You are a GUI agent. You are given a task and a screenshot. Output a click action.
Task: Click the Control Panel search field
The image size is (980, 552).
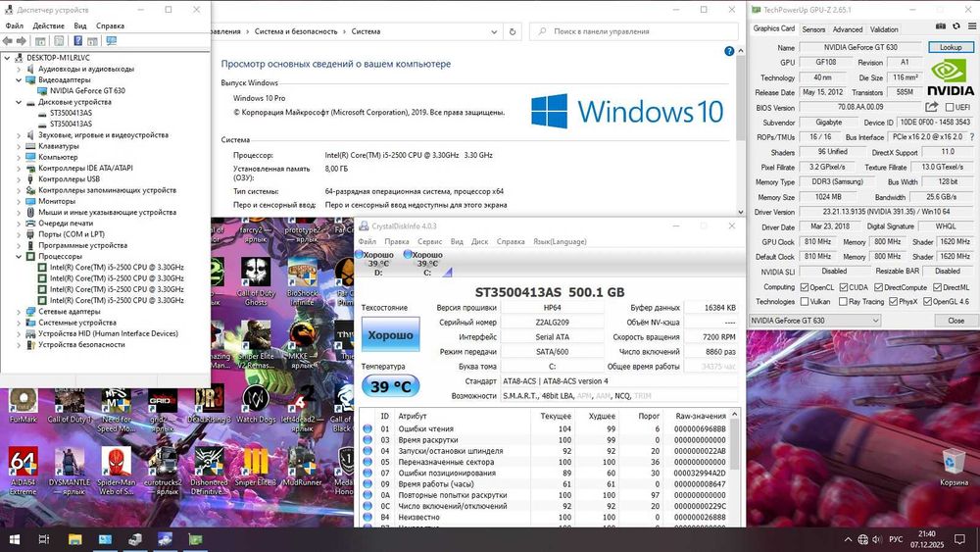pos(634,31)
